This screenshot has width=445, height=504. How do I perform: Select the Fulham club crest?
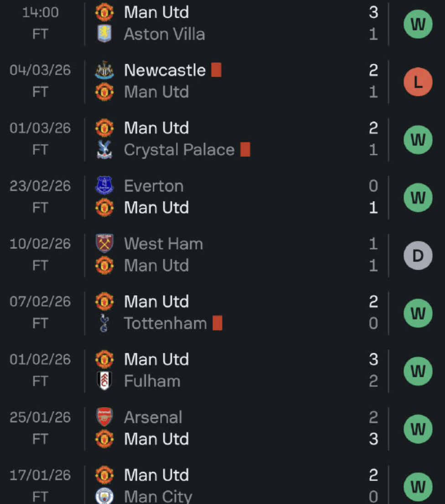(104, 381)
